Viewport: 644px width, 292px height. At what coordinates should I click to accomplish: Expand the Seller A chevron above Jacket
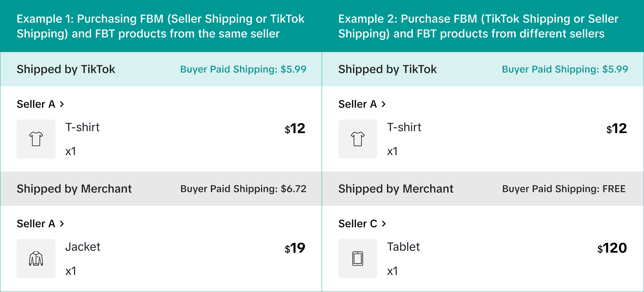[x=62, y=224]
